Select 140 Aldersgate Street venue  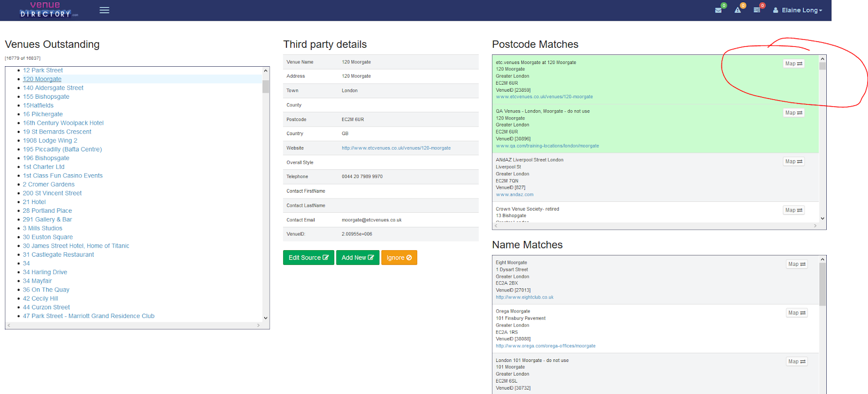53,88
